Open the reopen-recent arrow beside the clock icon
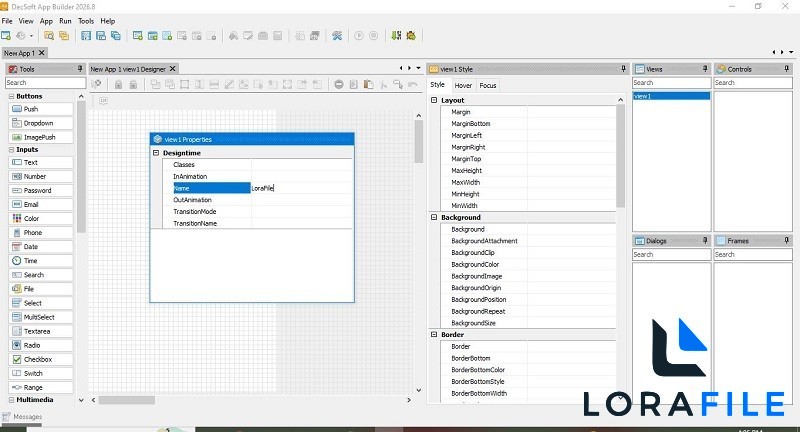This screenshot has width=800, height=432. click(31, 36)
